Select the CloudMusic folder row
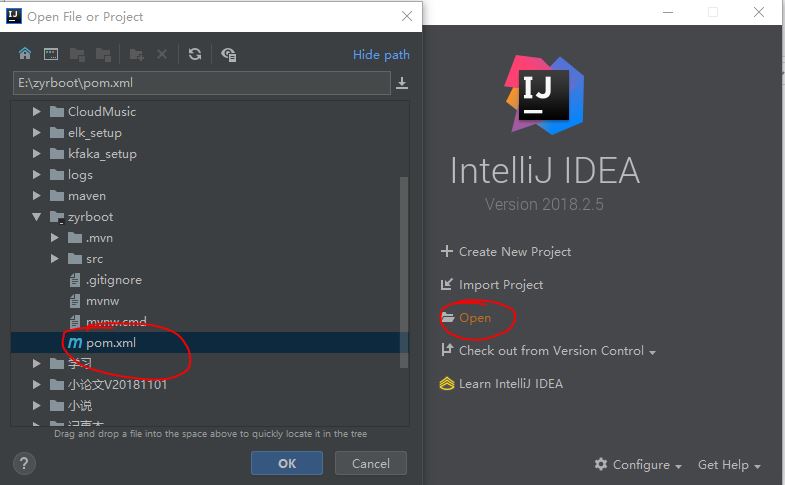The width and height of the screenshot is (785, 485). click(210, 111)
